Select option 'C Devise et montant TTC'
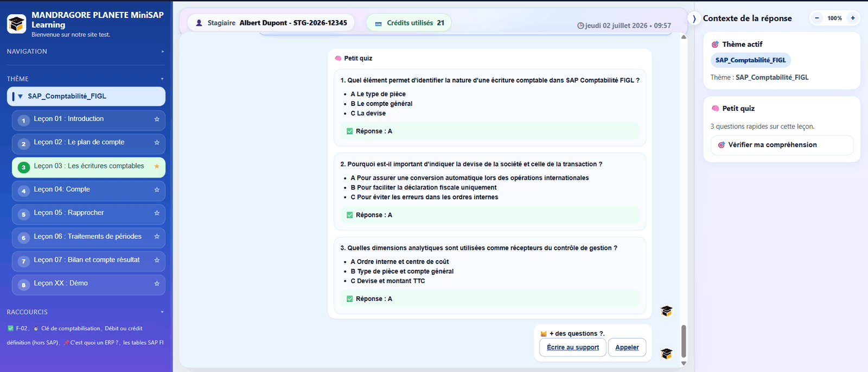The height and width of the screenshot is (372, 868). [x=388, y=281]
